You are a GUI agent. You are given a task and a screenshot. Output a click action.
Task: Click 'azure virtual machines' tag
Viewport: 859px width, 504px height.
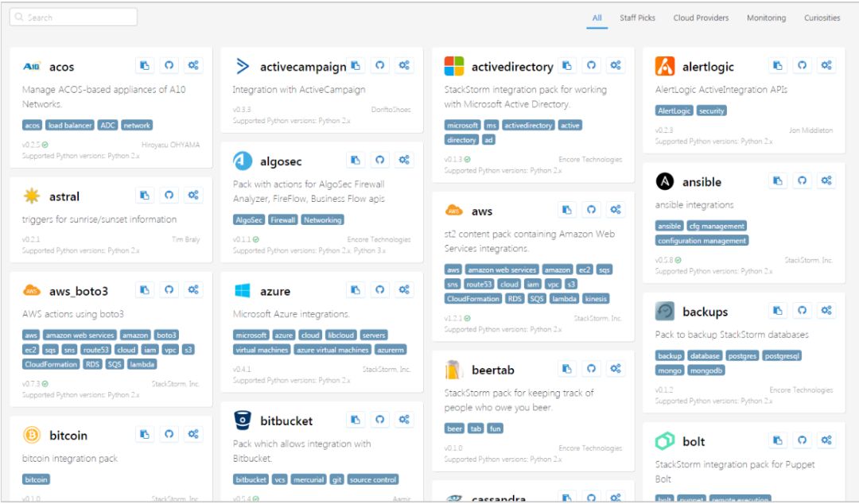click(332, 350)
